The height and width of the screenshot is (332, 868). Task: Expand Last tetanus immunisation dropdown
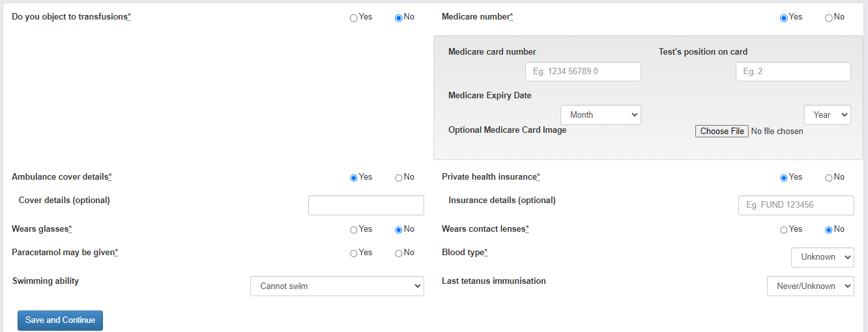pos(810,286)
